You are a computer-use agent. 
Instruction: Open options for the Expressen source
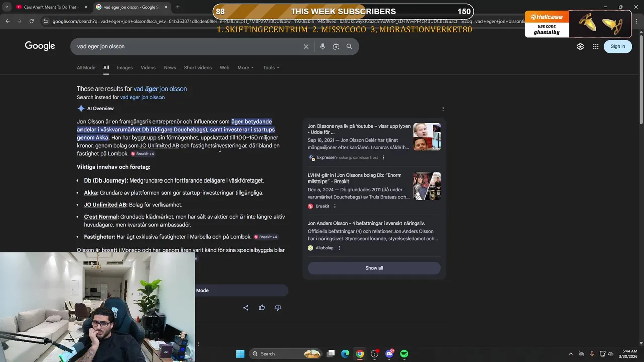pos(383,157)
